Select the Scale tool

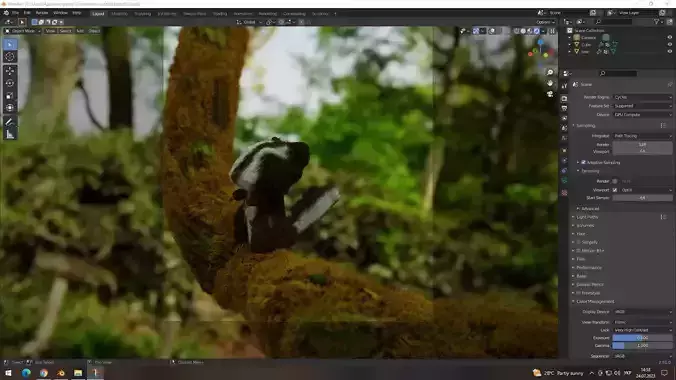[x=10, y=96]
